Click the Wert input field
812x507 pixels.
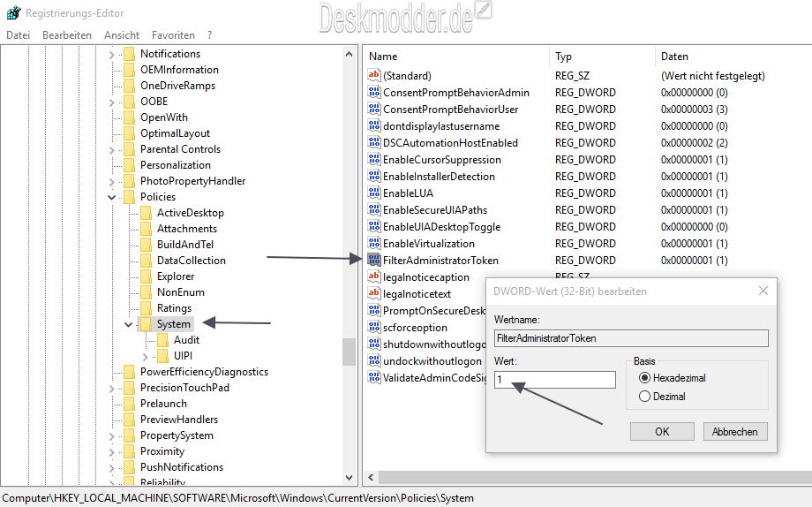coord(555,380)
